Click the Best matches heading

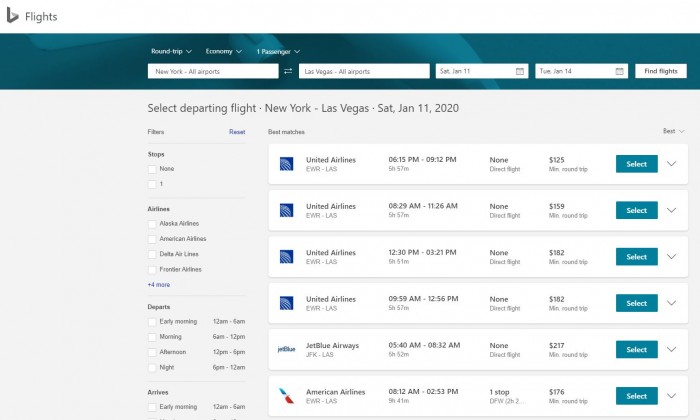pos(286,132)
